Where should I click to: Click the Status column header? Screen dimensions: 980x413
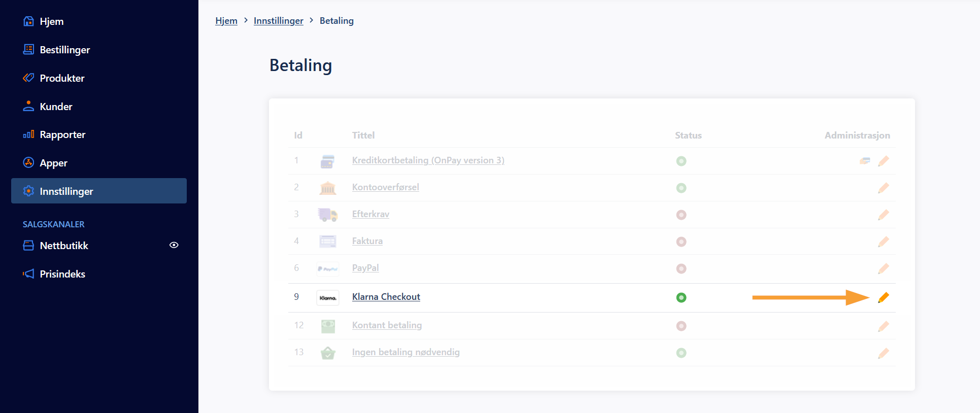coord(688,135)
